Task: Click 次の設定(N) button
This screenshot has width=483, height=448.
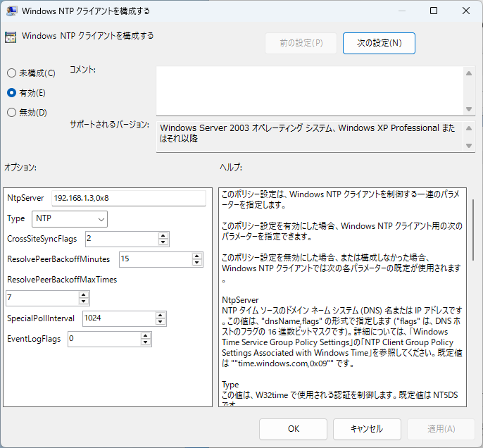Action: tap(379, 43)
